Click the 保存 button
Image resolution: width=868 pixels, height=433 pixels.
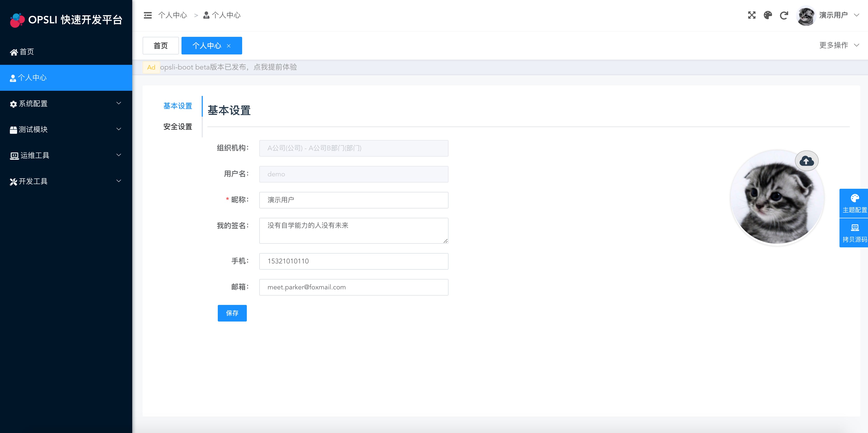232,313
